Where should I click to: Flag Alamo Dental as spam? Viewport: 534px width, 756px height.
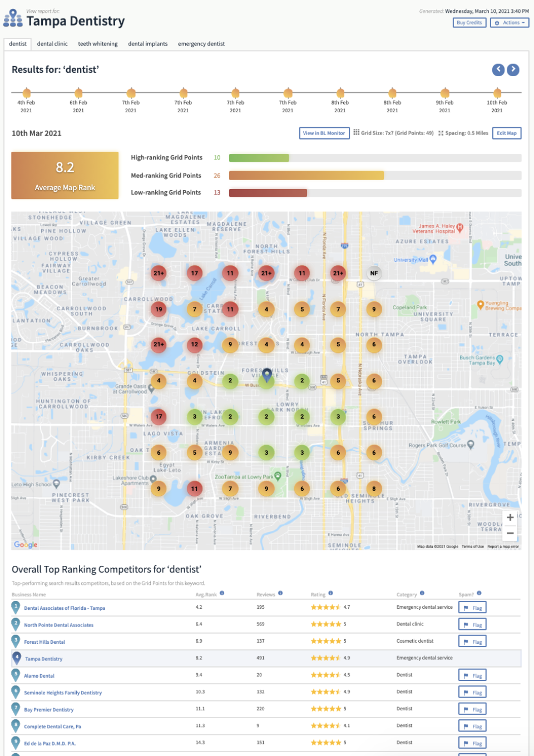(x=473, y=675)
